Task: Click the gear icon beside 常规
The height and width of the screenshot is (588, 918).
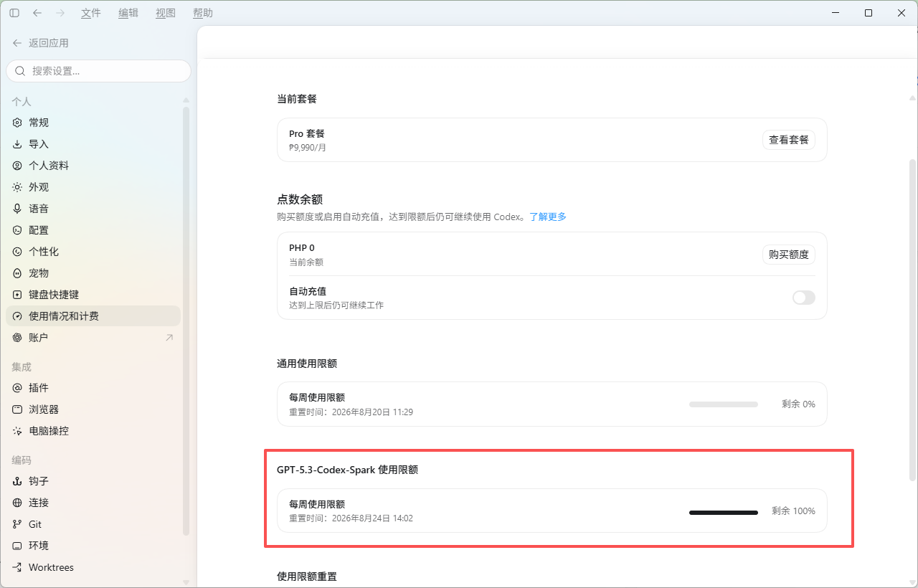Action: coord(17,123)
